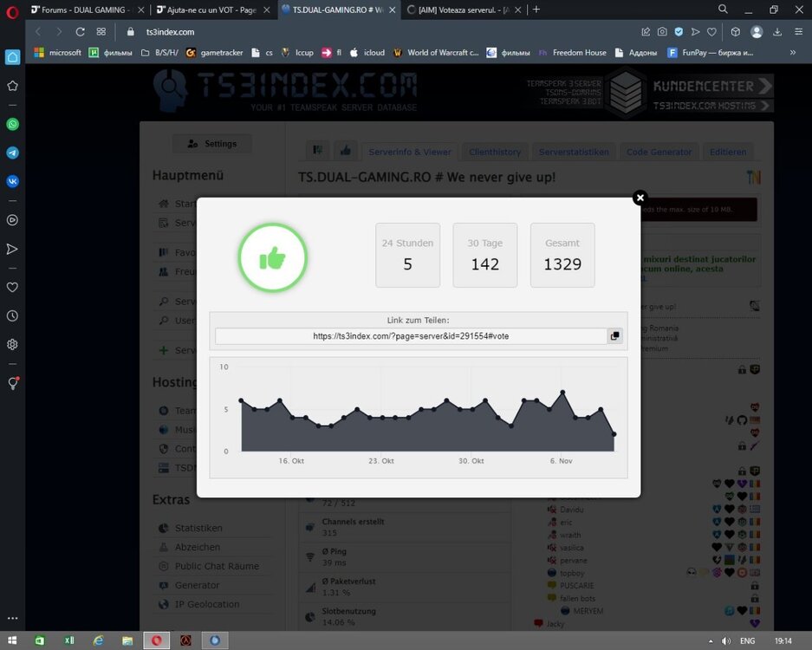Close the vote popup with the X
This screenshot has height=650, width=812.
pos(640,198)
